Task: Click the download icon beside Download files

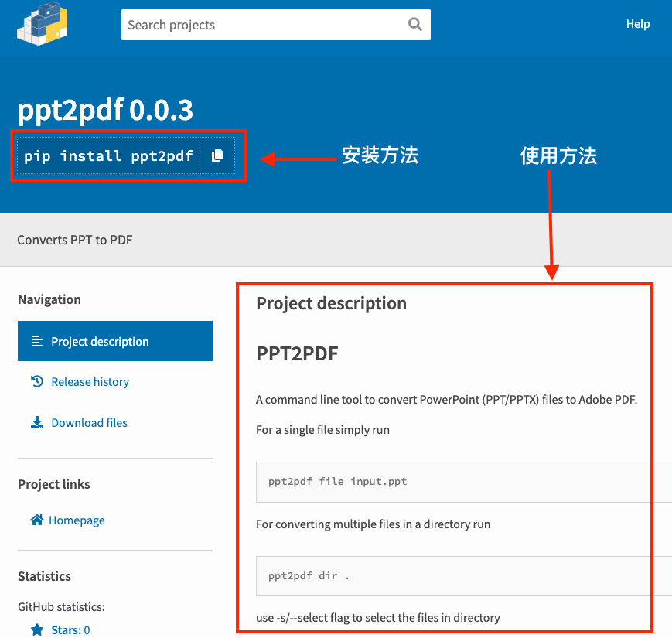Action: point(36,422)
